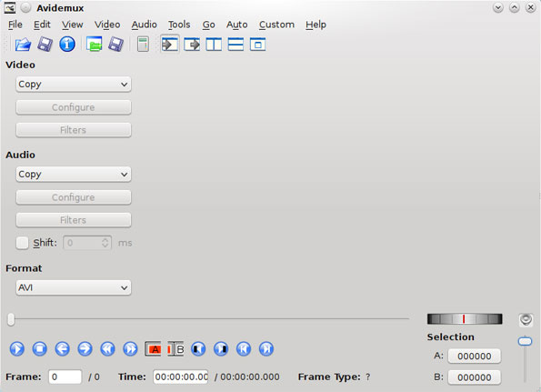Viewport: 541px width, 392px height.
Task: Set selection marker A
Action: 153,349
